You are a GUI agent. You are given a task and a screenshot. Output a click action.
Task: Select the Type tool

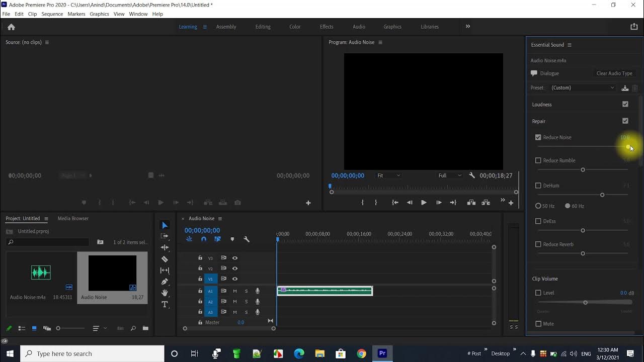[165, 305]
